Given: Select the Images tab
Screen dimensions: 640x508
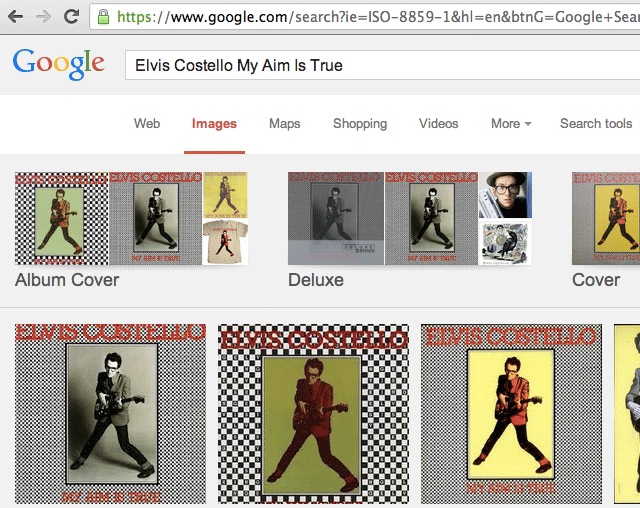Looking at the screenshot, I should point(214,124).
